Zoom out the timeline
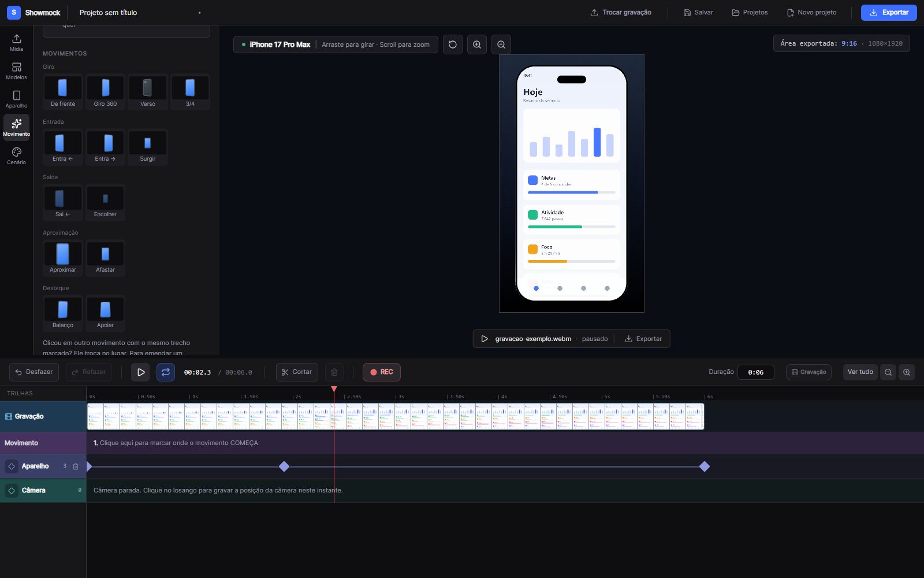924x578 pixels. [888, 372]
